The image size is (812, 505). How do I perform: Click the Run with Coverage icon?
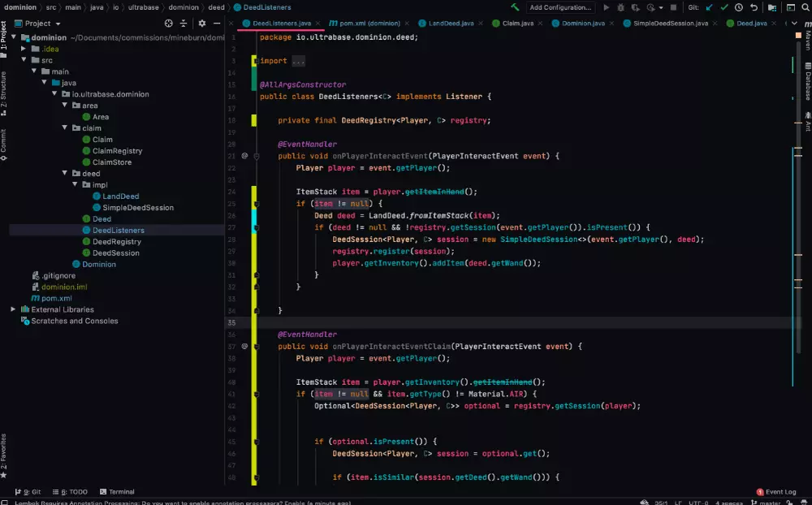pyautogui.click(x=636, y=7)
